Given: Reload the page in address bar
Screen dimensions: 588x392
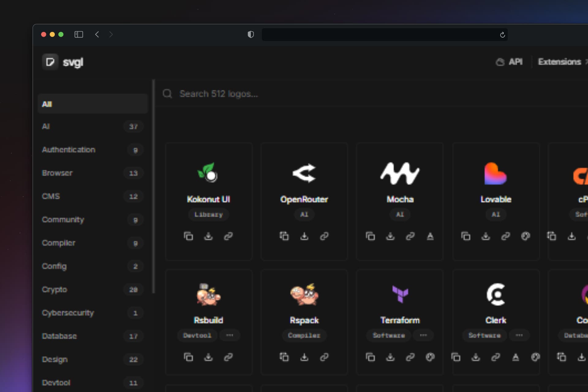Looking at the screenshot, I should pyautogui.click(x=502, y=35).
